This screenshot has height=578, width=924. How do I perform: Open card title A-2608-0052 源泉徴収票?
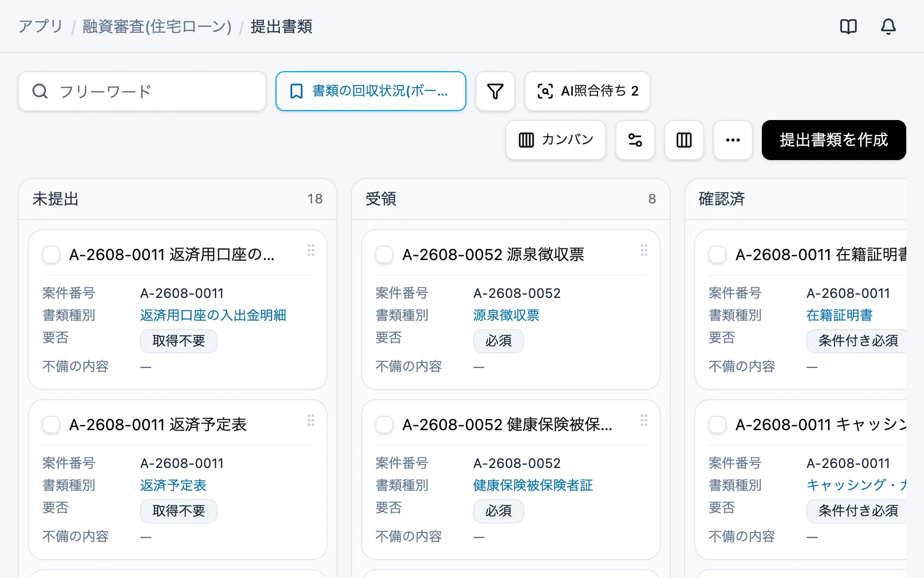click(x=493, y=255)
